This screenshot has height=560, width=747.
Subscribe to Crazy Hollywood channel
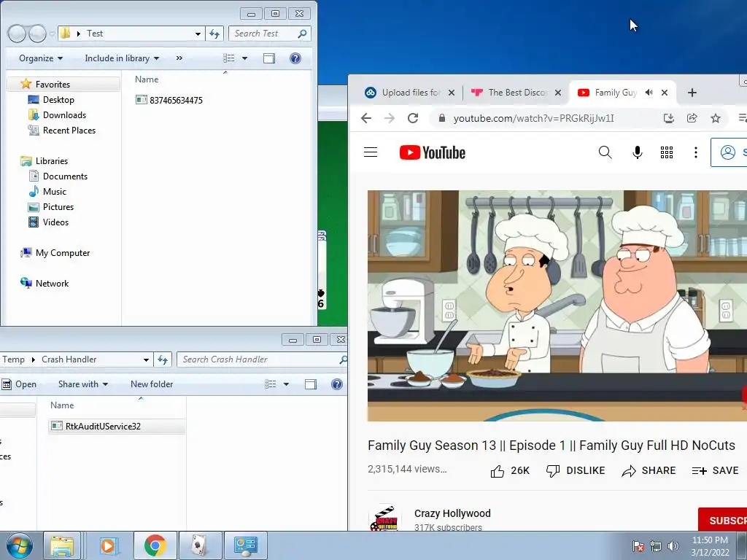722,519
